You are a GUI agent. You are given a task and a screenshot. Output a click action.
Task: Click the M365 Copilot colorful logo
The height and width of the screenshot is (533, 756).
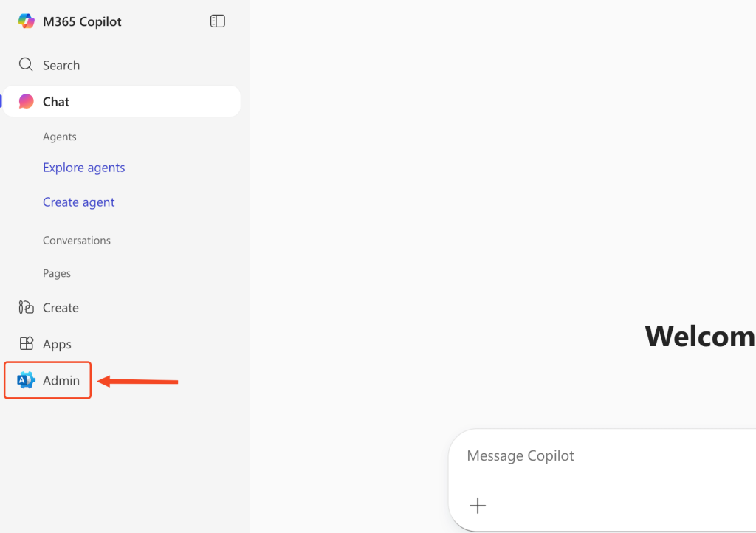(27, 21)
